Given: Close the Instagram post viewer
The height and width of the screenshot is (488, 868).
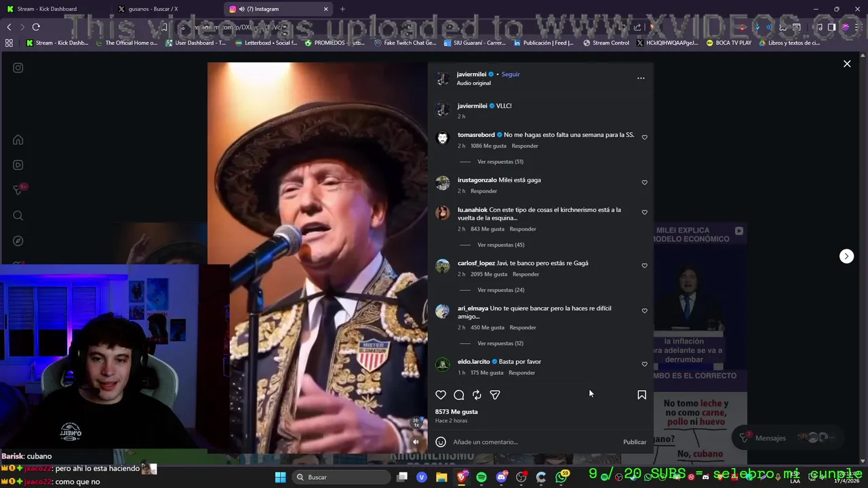Looking at the screenshot, I should [847, 64].
